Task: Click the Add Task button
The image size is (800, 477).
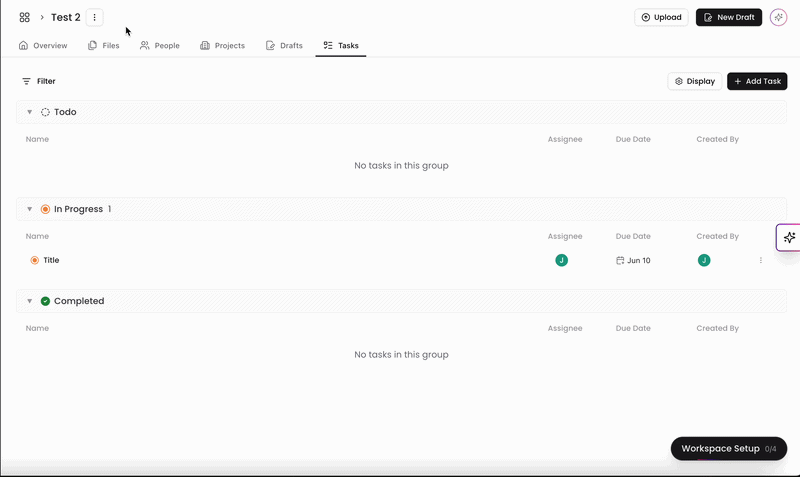Action: 757,81
